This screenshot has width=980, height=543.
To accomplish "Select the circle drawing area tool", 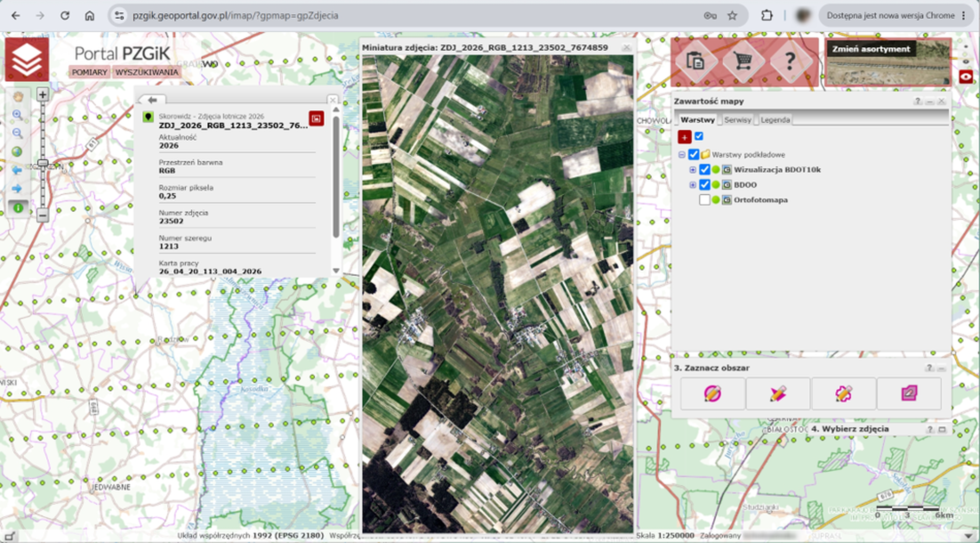I will click(x=713, y=394).
